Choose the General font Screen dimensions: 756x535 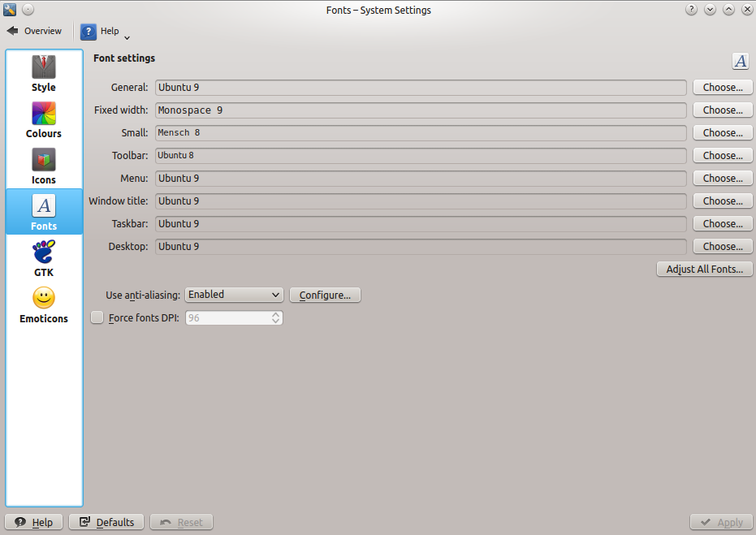(x=722, y=87)
